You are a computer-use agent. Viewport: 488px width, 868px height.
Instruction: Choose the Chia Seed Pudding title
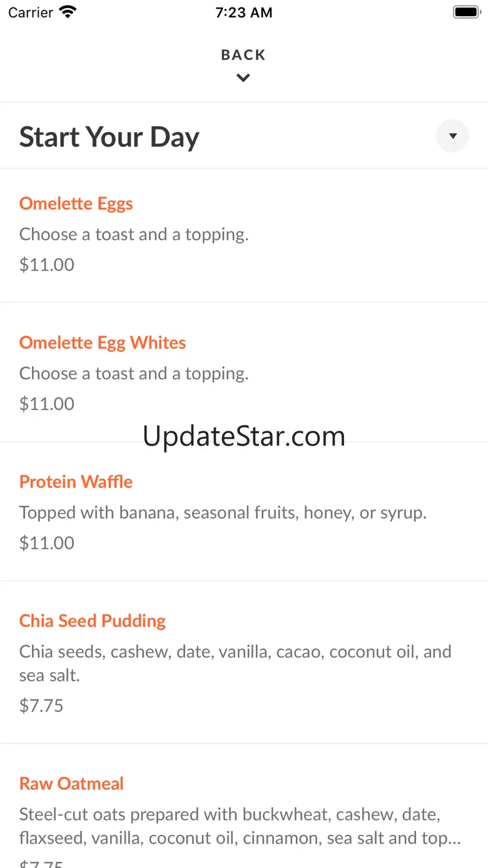93,620
